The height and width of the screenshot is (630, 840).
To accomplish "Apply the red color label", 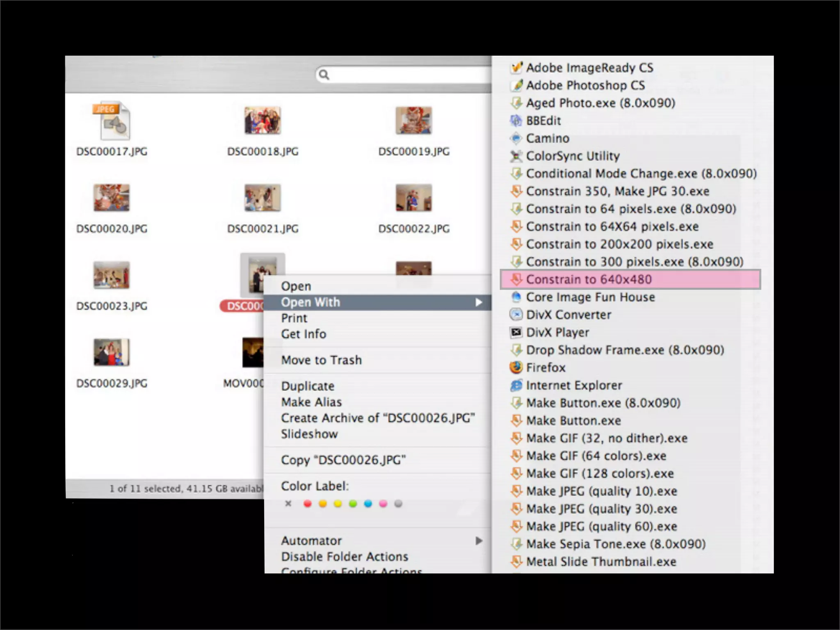I will [x=307, y=504].
